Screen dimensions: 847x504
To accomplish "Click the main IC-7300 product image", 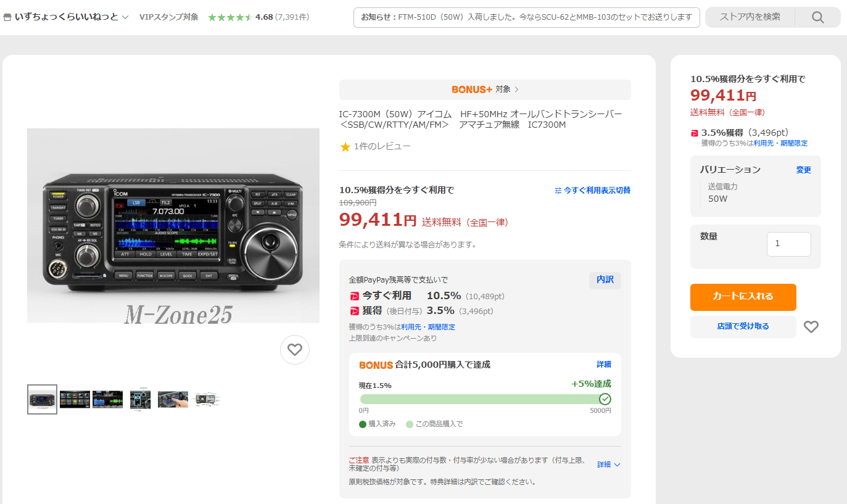I will click(173, 225).
